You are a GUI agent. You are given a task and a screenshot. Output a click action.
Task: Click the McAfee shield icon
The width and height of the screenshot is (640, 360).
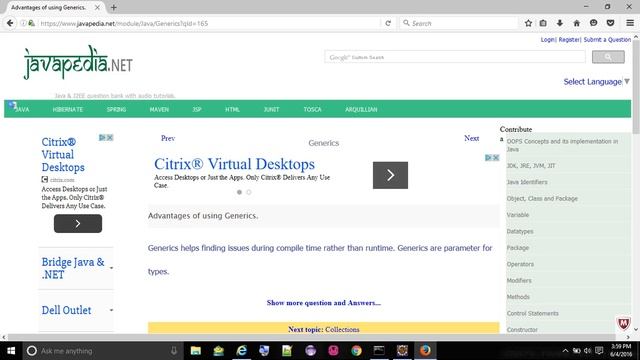click(623, 323)
